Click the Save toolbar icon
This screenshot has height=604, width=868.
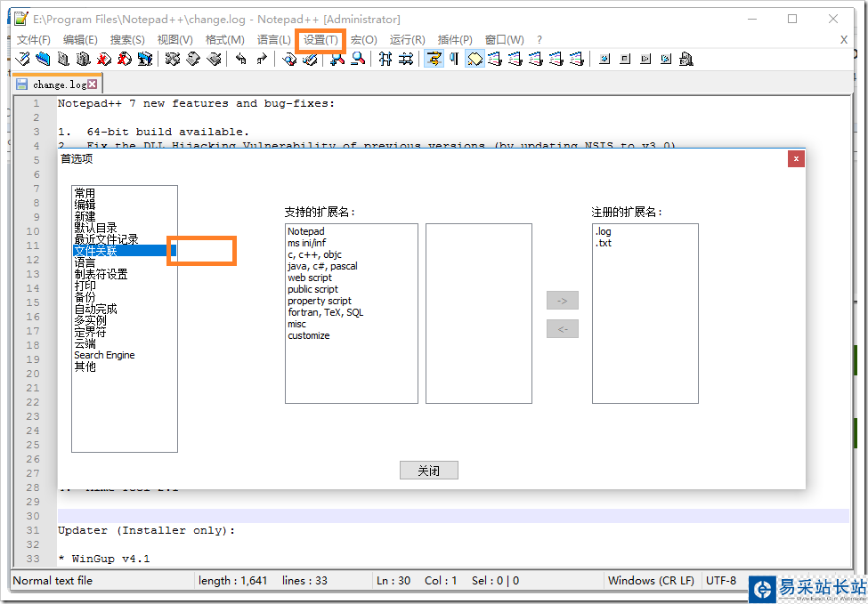pos(64,59)
